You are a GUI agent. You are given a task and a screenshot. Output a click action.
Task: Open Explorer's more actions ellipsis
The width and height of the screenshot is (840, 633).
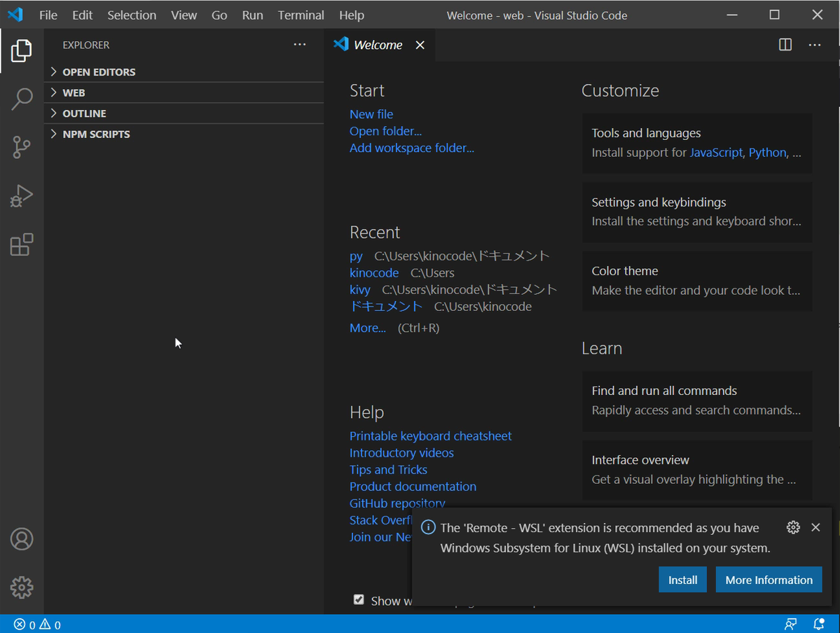coord(299,44)
